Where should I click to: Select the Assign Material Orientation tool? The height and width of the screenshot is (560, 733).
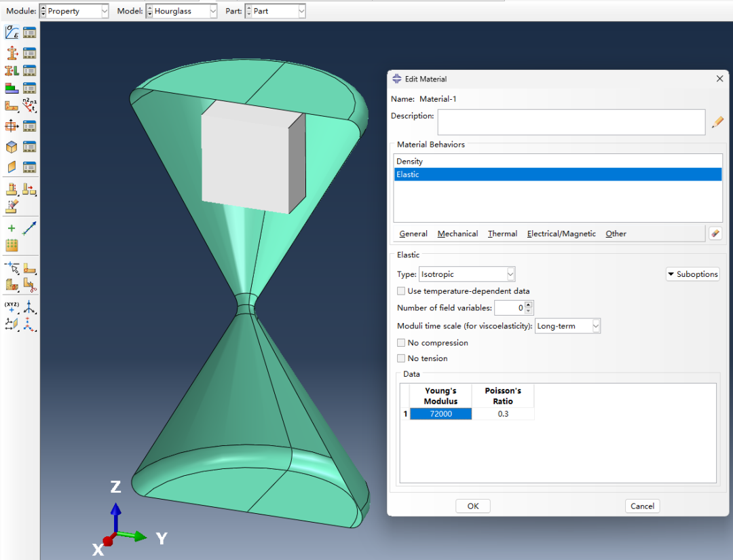tap(12, 106)
